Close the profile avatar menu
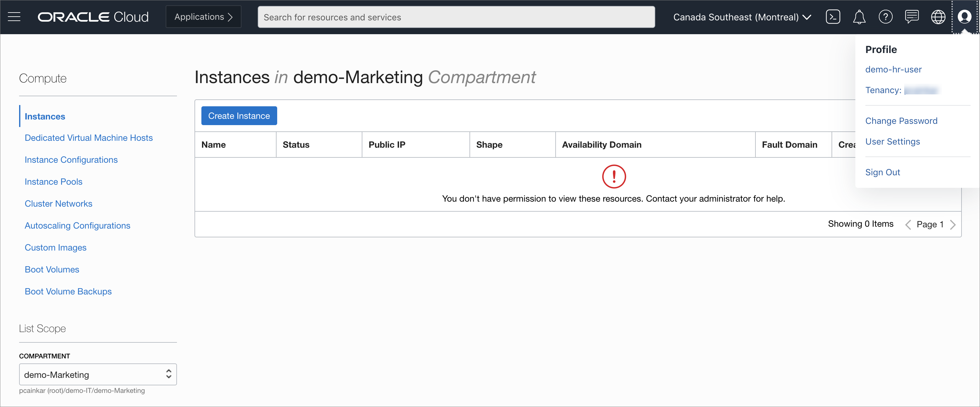 (964, 17)
